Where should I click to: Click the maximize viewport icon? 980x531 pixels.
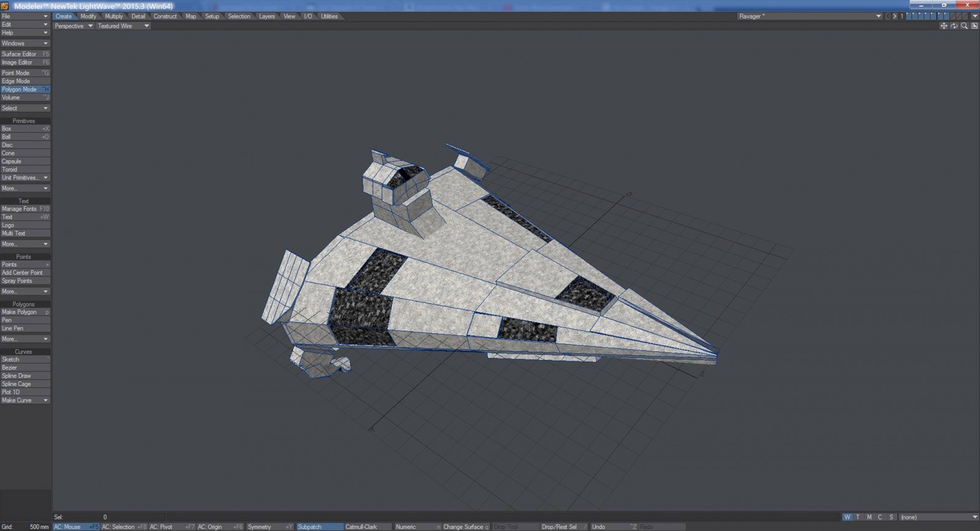974,26
